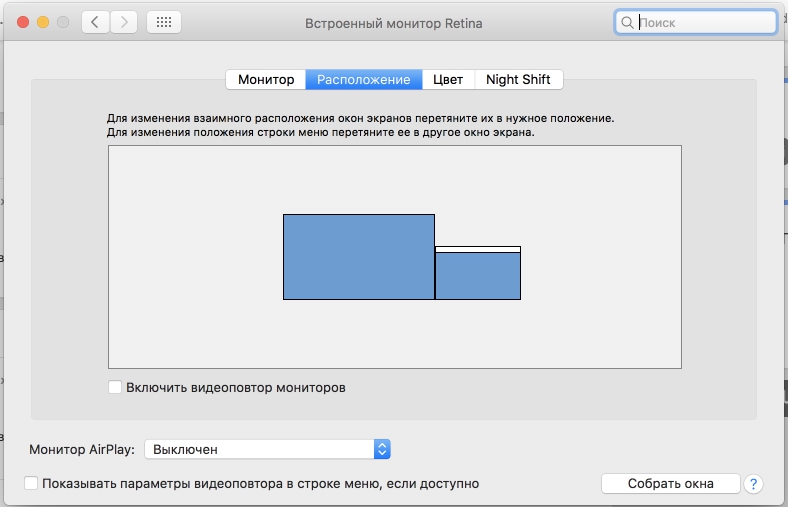Select the smaller display rectangle
788x507 pixels.
point(478,276)
